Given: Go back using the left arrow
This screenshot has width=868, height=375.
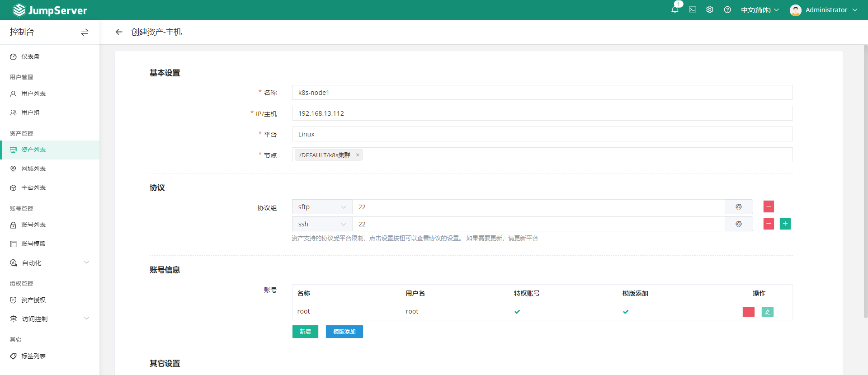Looking at the screenshot, I should [119, 32].
